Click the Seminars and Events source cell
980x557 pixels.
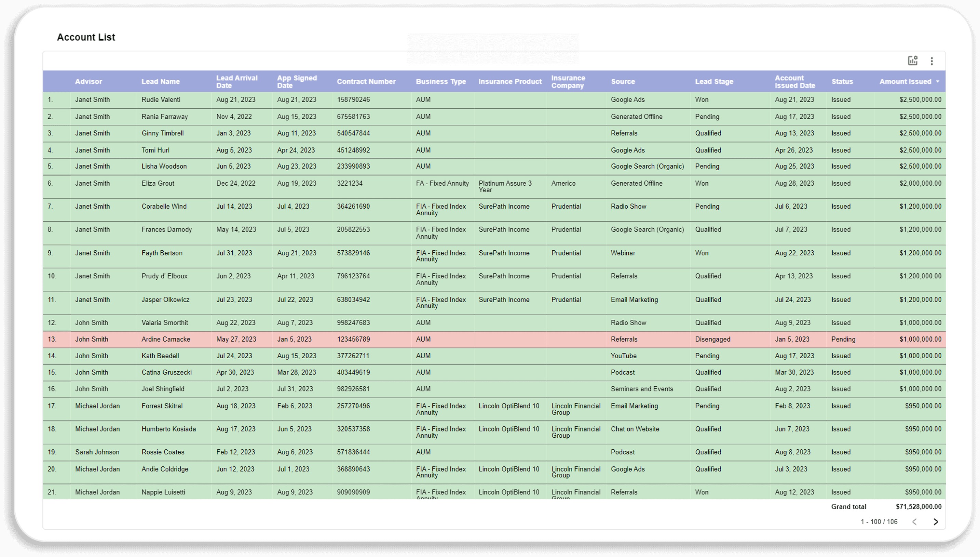[642, 389]
